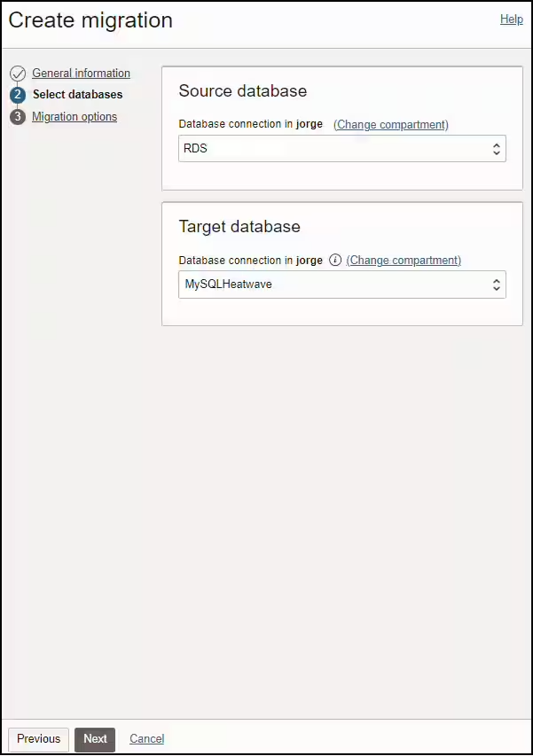Click the down arrow on the RDS stepper
The width and height of the screenshot is (533, 756).
pos(496,151)
